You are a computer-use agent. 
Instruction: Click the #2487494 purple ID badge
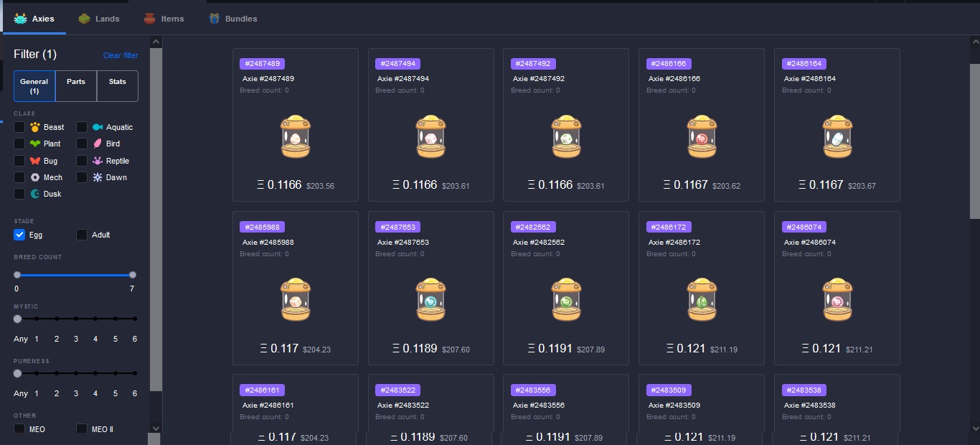[x=397, y=64]
